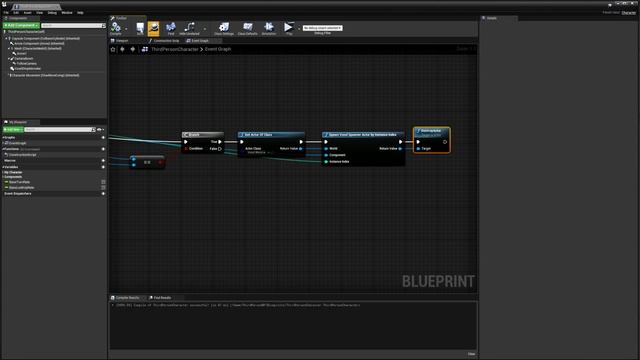Screen dimensions: 640x360
Task: Click the green Add Component button
Action: click(x=21, y=25)
